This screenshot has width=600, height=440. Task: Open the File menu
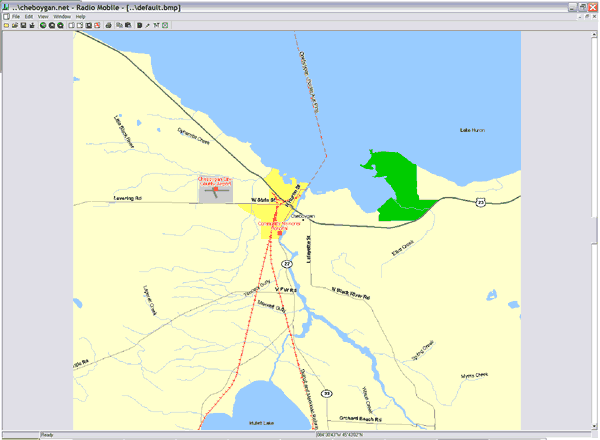[16, 17]
